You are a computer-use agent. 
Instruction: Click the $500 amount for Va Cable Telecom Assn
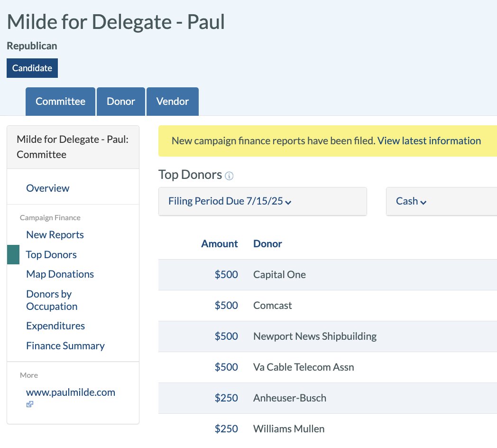pos(226,367)
